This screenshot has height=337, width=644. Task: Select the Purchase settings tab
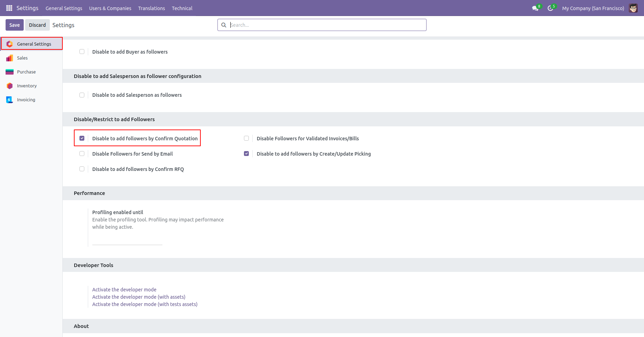[x=31, y=72]
